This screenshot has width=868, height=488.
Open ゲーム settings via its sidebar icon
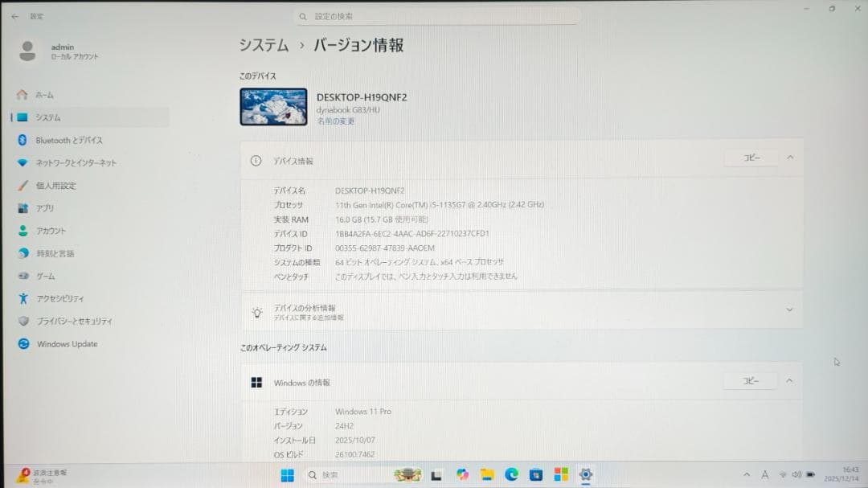pos(24,276)
